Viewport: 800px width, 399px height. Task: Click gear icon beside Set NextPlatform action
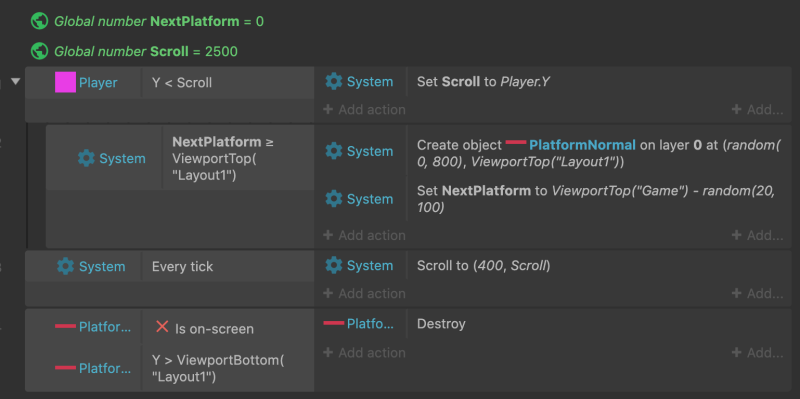click(334, 198)
